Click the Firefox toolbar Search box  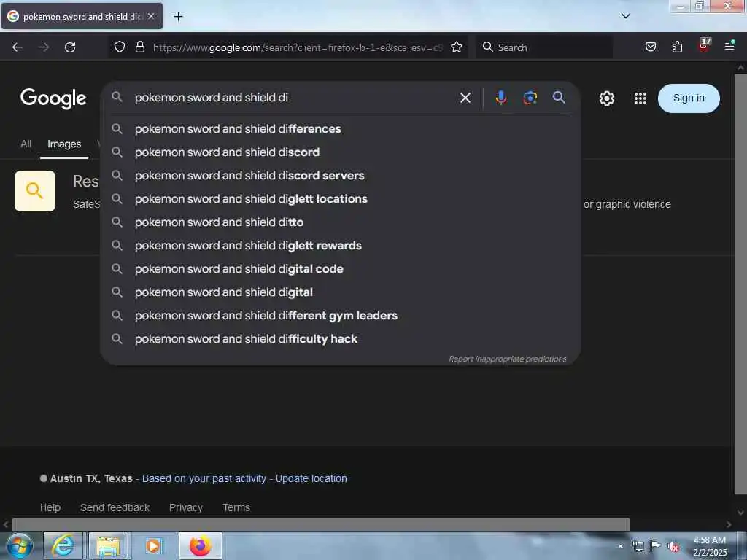543,47
